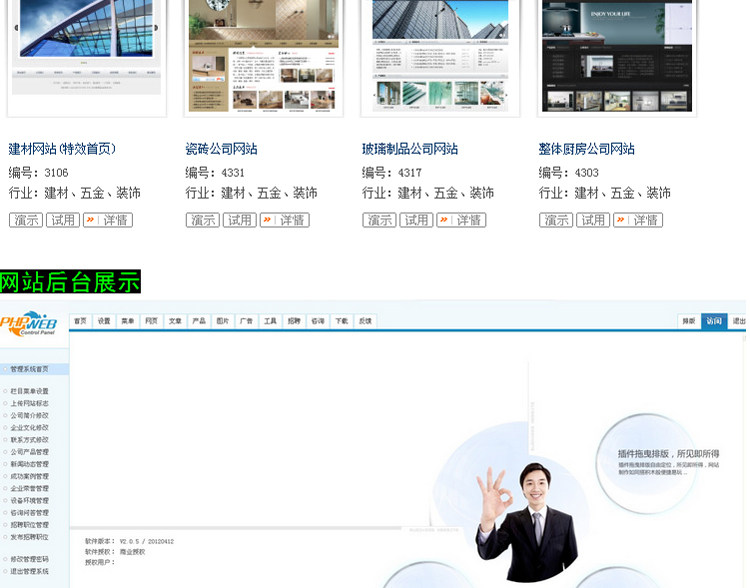Select the 反馈 tab
This screenshot has width=750, height=588.
(365, 321)
